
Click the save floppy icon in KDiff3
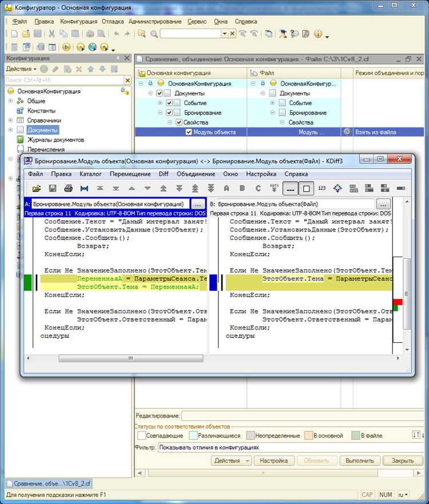point(53,188)
